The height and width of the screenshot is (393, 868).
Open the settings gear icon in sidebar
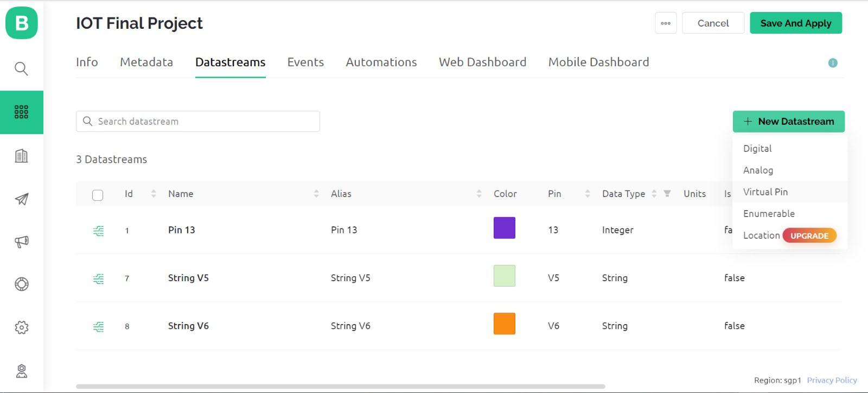coord(21,327)
